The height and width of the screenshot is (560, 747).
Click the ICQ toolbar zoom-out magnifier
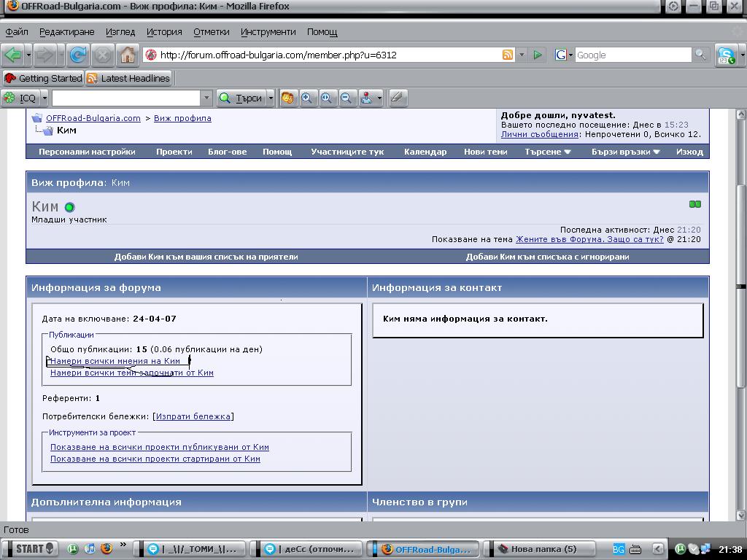pyautogui.click(x=346, y=98)
